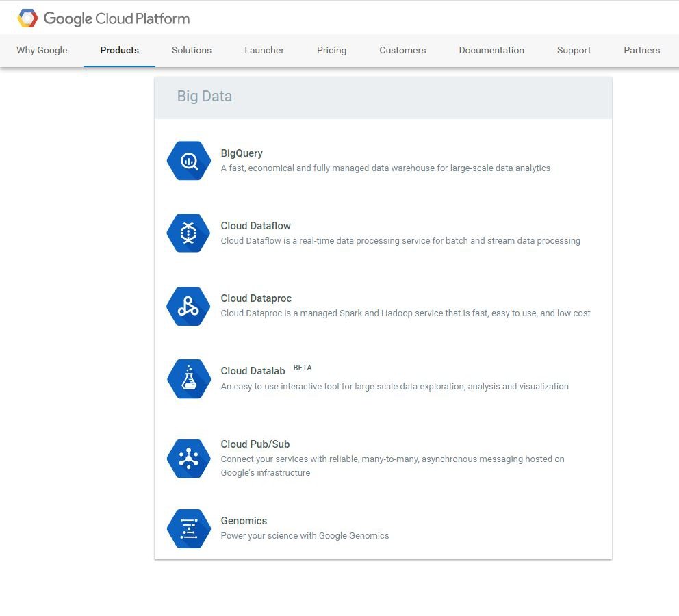Open the Launcher tab
679x616 pixels.
coord(264,50)
